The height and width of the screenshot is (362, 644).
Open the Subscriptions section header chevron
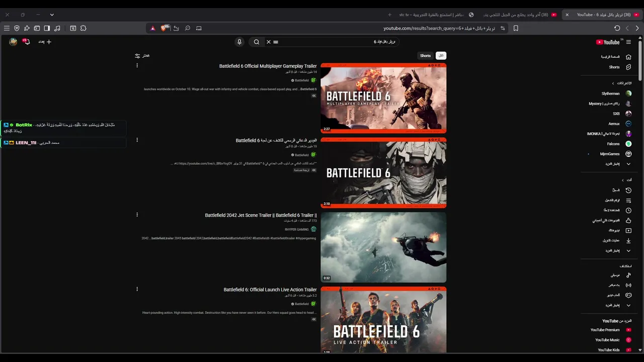613,83
